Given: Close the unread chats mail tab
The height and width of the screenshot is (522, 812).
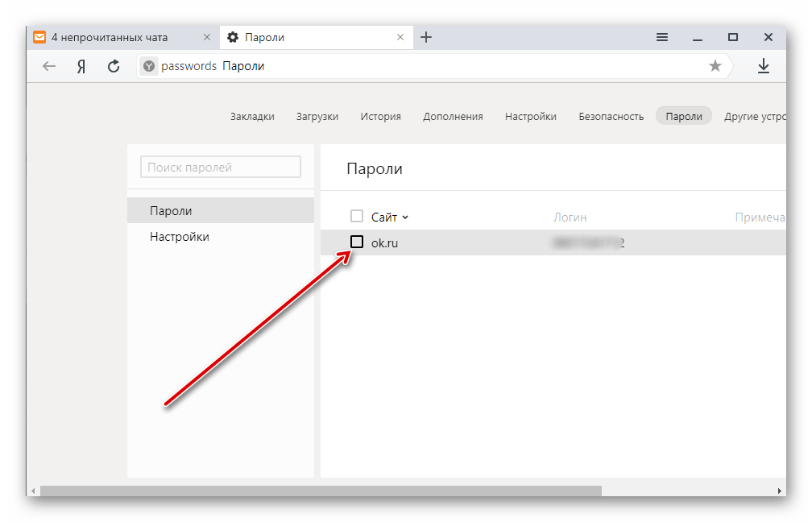Looking at the screenshot, I should click(x=207, y=37).
